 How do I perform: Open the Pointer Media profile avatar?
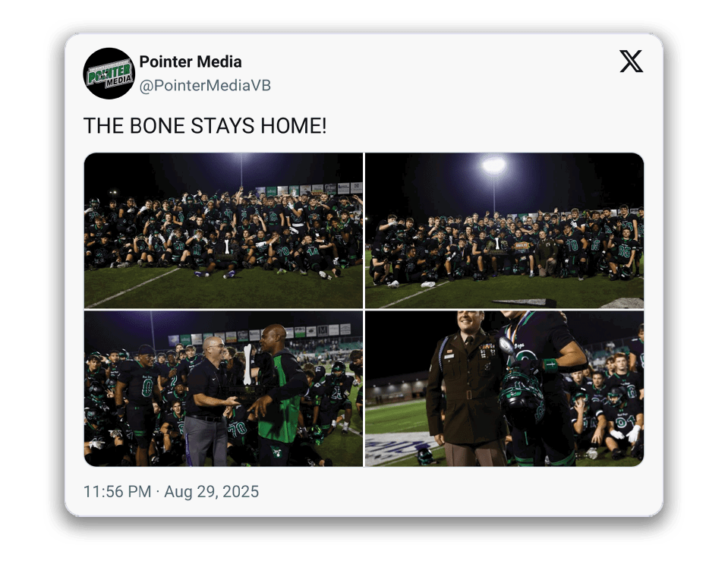click(109, 74)
